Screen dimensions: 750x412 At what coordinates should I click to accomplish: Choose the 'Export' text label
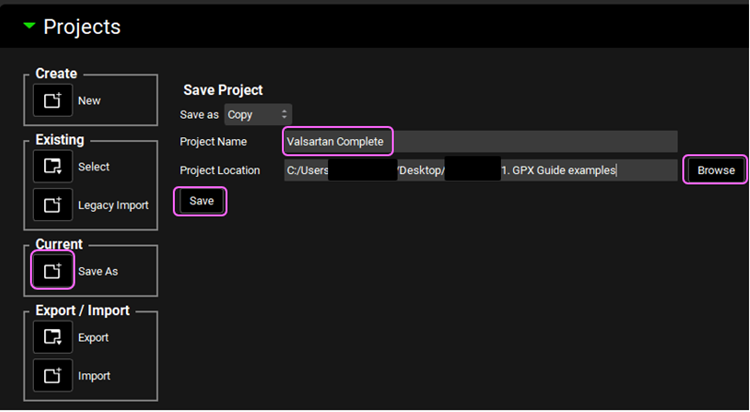[x=94, y=337]
